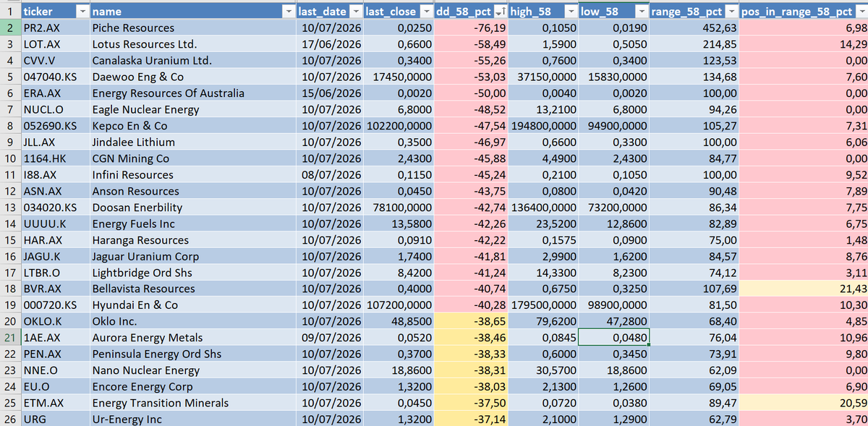868x426 pixels.
Task: Select row header number 13
Action: (10, 208)
